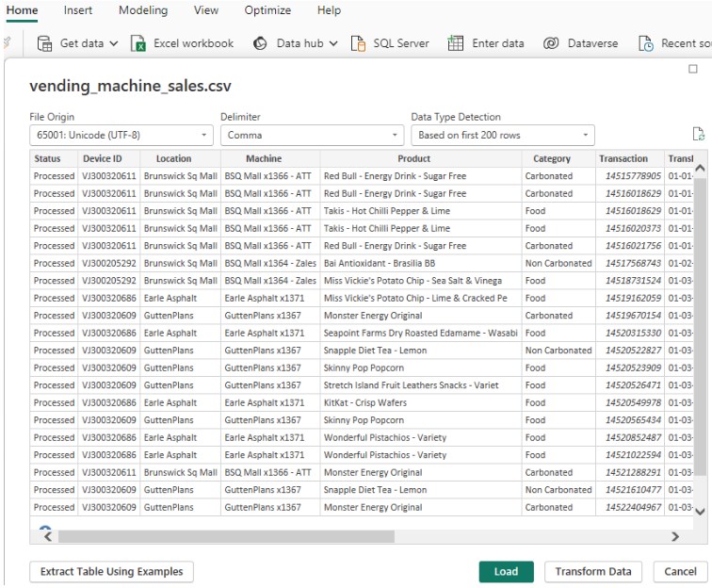Screen dimensions: 712x588
Task: Open the Data hub dropdown arrow
Action: click(333, 43)
